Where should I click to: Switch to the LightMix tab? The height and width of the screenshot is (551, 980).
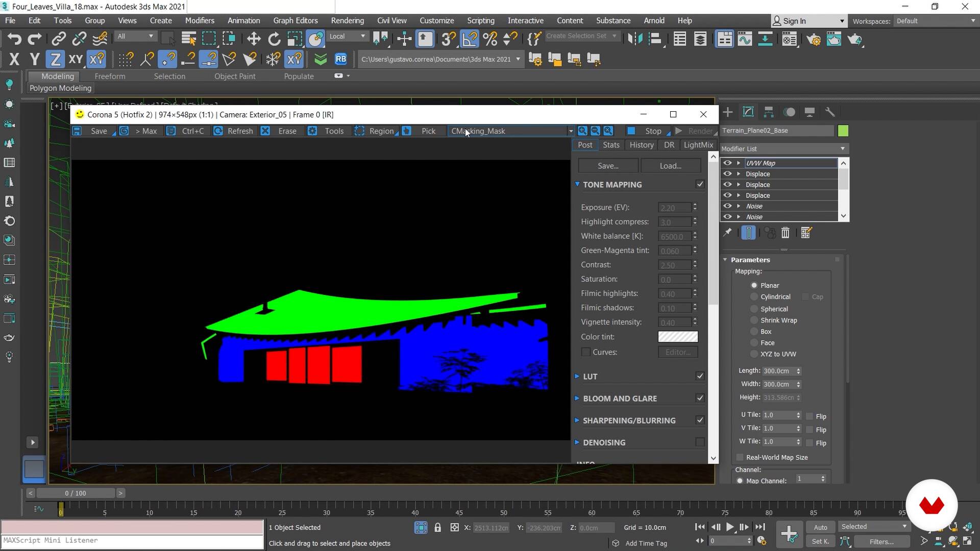[698, 145]
